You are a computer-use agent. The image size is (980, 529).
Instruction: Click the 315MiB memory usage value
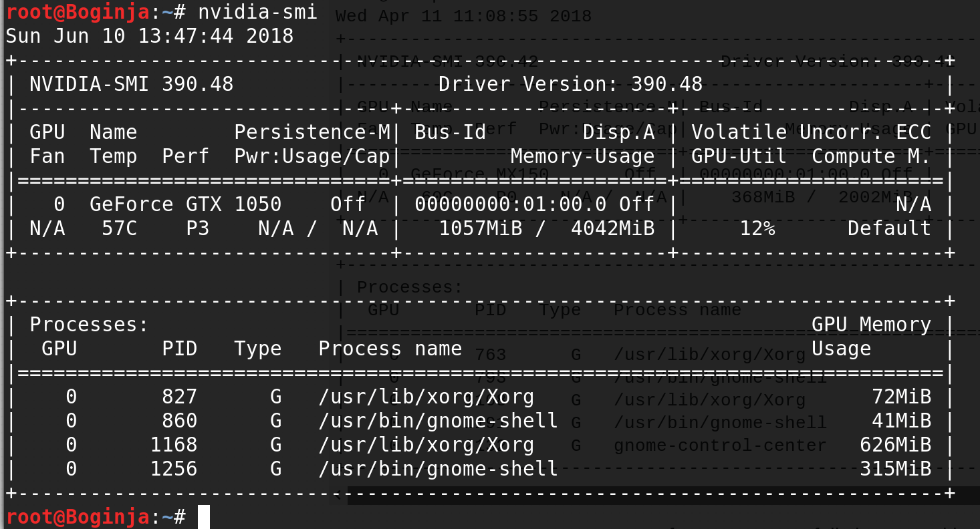pos(895,469)
